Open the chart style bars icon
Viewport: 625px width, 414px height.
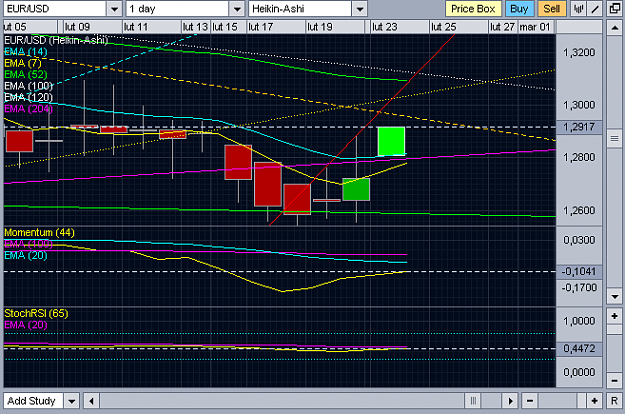[x=578, y=9]
